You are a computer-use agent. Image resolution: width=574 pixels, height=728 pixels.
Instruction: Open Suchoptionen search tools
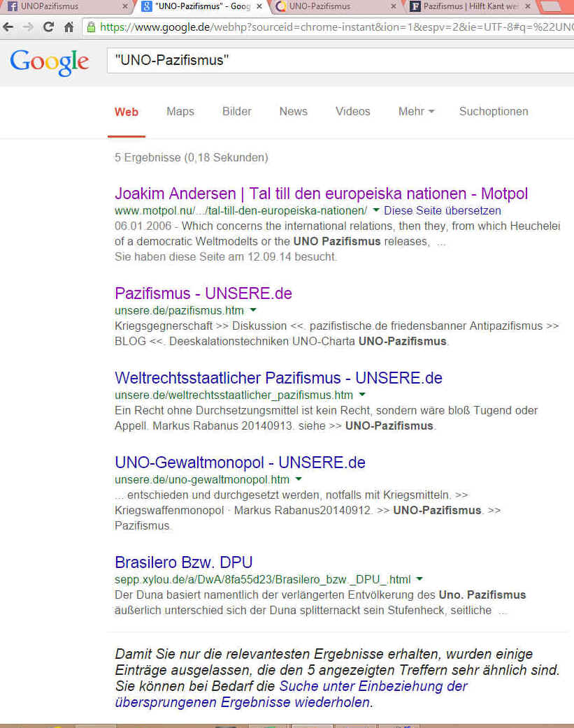pyautogui.click(x=494, y=111)
